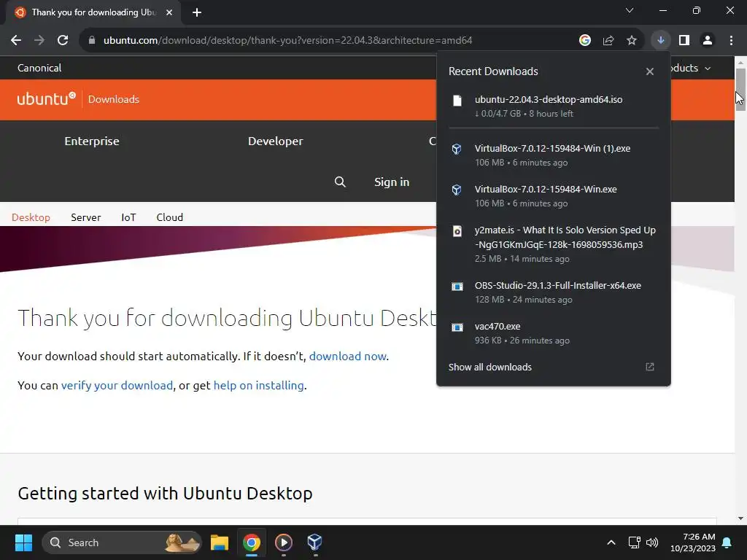
Task: Open the Downloads header link
Action: click(113, 99)
